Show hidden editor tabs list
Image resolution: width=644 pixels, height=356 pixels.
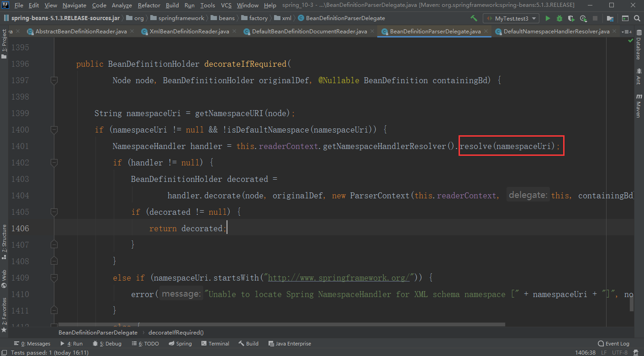[x=627, y=32]
